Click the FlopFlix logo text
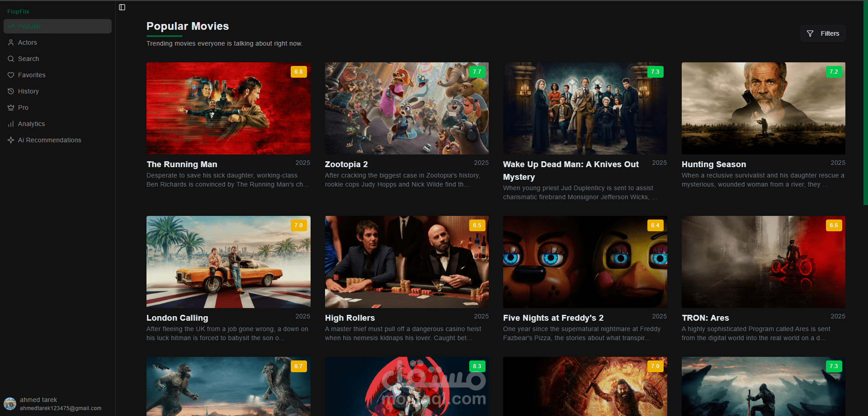This screenshot has height=416, width=868. [x=18, y=12]
